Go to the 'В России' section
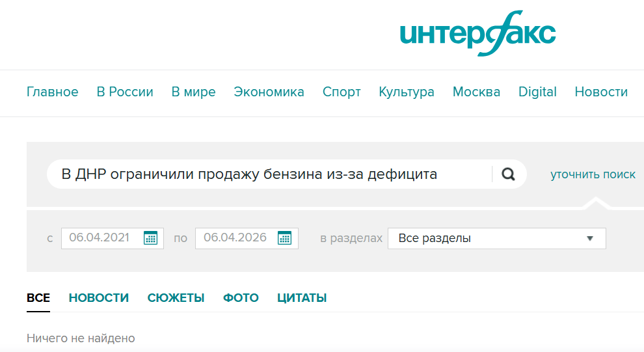The width and height of the screenshot is (644, 352). click(125, 92)
